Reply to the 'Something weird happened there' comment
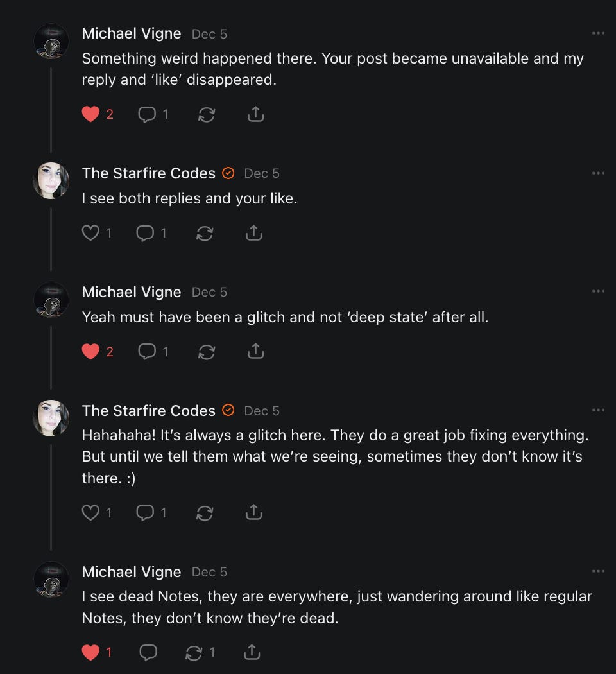This screenshot has height=674, width=616. (148, 114)
